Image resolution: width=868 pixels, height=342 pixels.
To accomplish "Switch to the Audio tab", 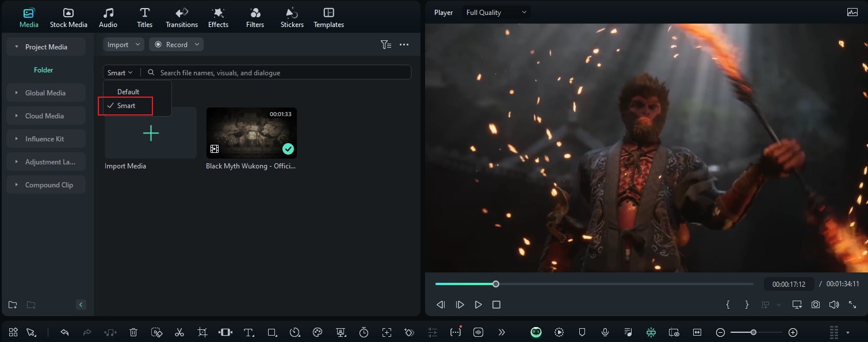I will (108, 18).
